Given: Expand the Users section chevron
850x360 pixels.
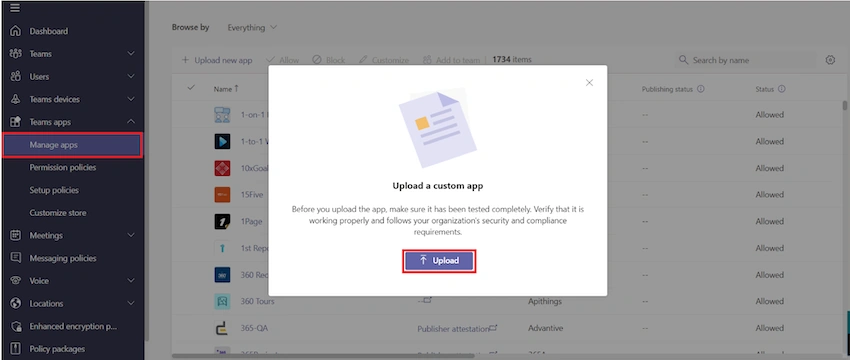Looking at the screenshot, I should point(131,76).
